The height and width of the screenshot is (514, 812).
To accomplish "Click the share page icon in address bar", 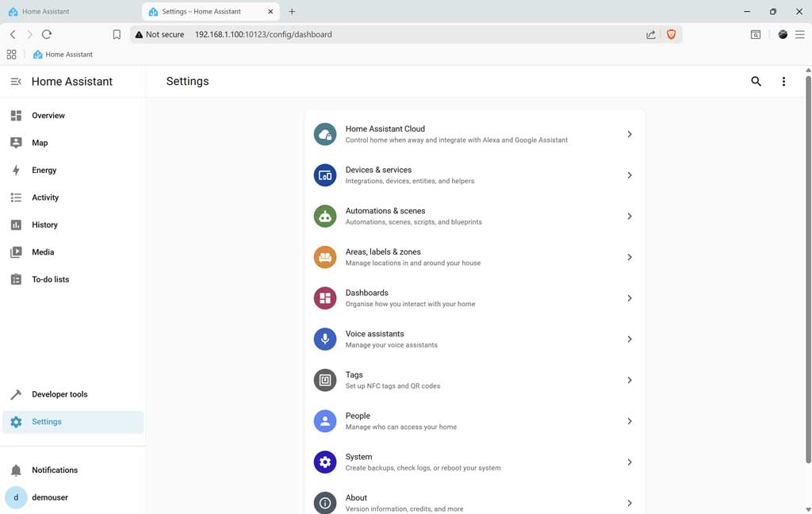I will click(651, 34).
